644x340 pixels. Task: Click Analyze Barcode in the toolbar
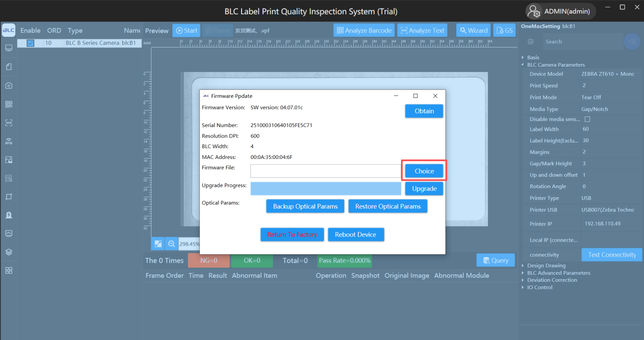(x=364, y=30)
